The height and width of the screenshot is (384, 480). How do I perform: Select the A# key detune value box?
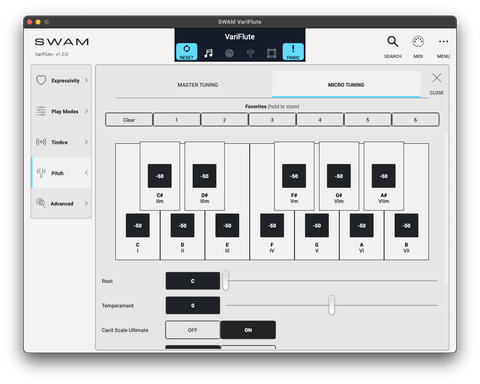coord(384,176)
